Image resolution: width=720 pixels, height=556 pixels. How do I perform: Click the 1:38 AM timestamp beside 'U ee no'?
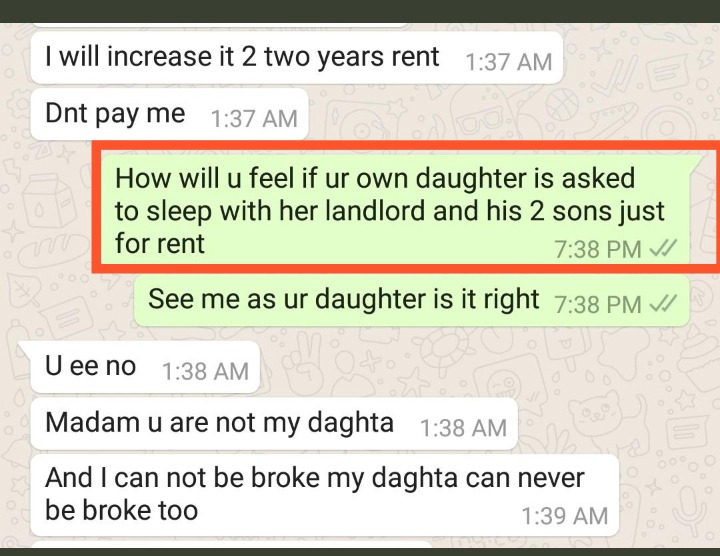[205, 371]
